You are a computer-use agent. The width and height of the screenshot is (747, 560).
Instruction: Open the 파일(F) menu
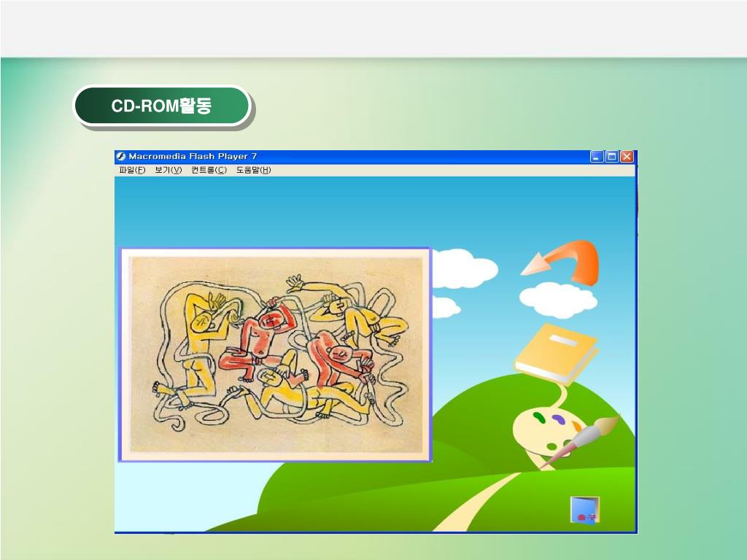point(132,170)
